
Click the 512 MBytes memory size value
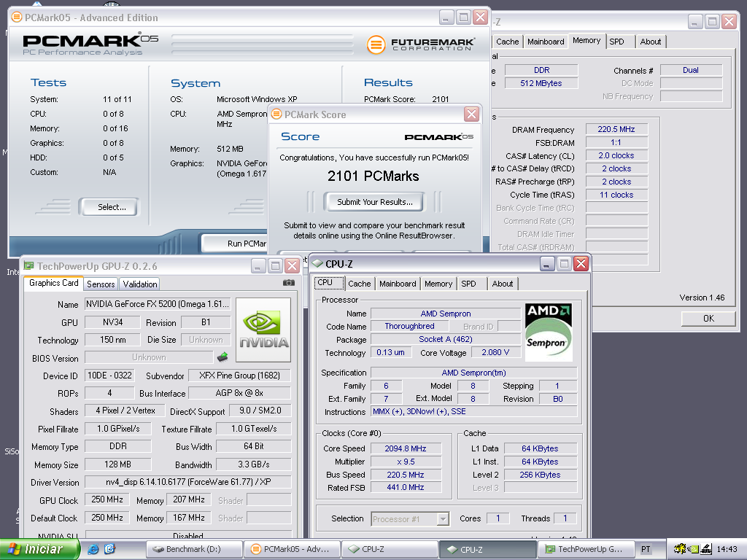click(541, 83)
